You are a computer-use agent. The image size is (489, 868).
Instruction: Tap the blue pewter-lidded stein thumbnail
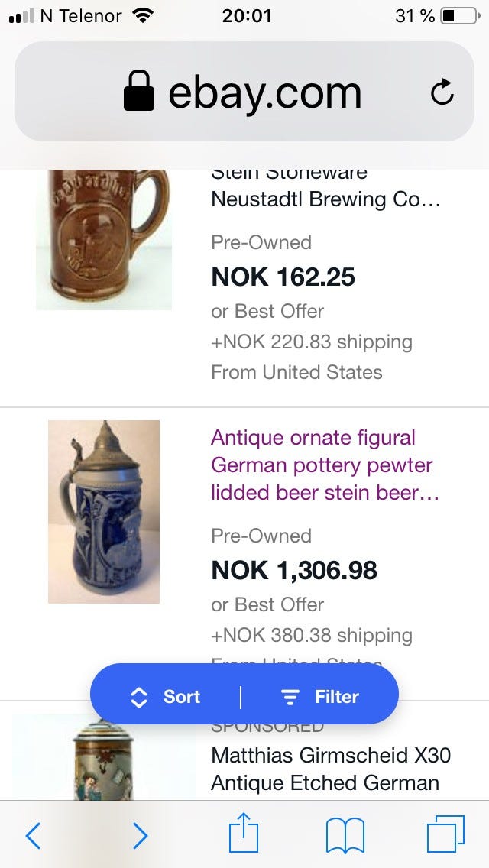pyautogui.click(x=104, y=511)
